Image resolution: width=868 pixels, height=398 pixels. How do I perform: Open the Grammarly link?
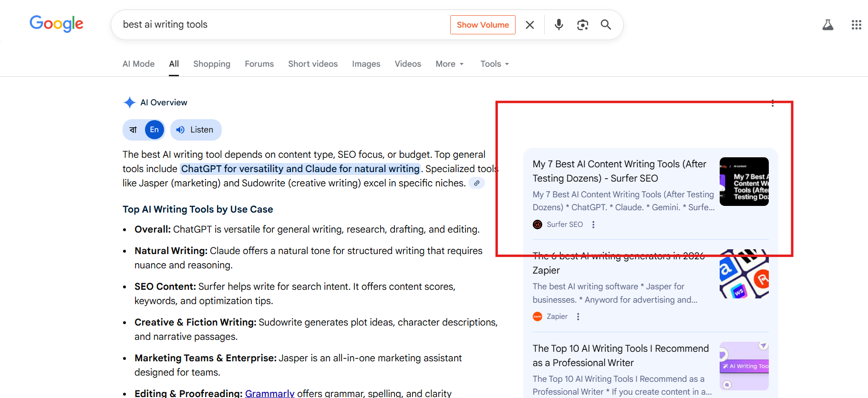(269, 393)
